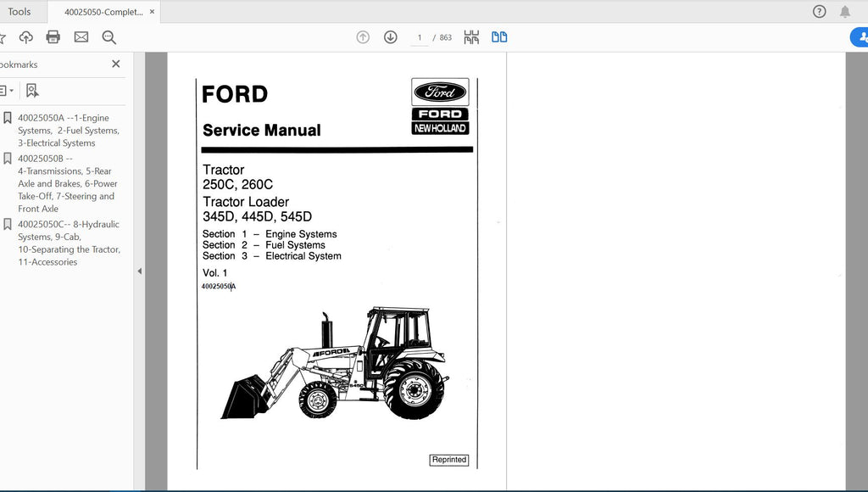Click the tractor loader illustration
The image size is (868, 492).
pos(335,363)
